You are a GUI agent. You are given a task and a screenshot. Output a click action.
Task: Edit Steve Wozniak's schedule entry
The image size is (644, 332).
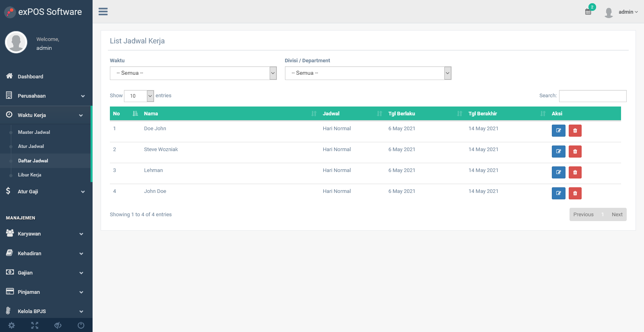point(559,152)
